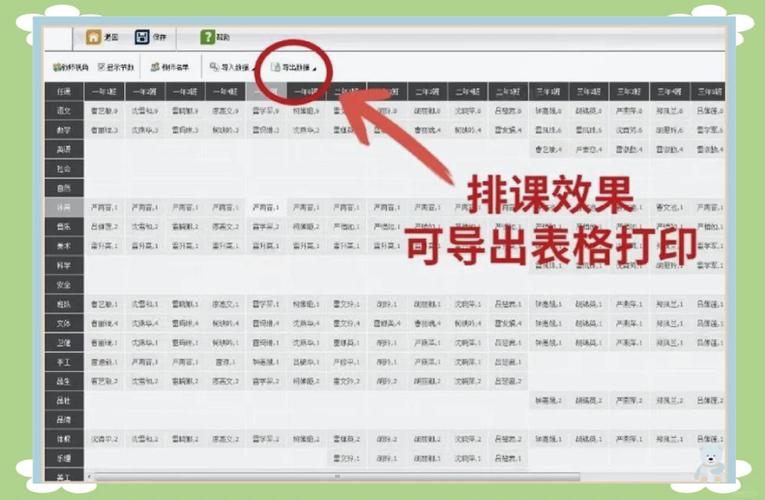This screenshot has width=765, height=500.
Task: Click the Home (返回) icon
Action: point(93,37)
